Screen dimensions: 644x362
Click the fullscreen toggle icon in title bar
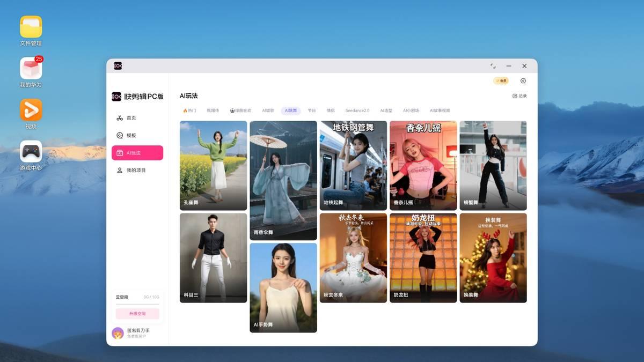pos(493,66)
